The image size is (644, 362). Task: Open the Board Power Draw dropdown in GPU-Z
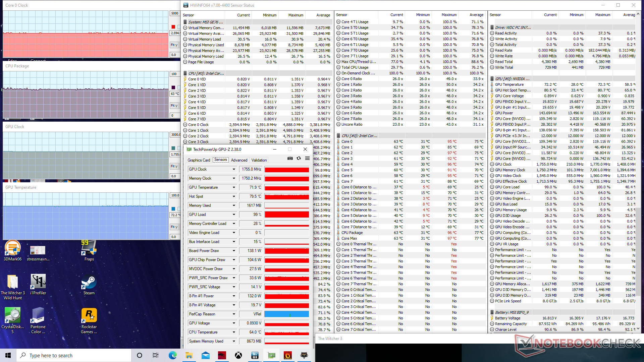click(x=234, y=251)
